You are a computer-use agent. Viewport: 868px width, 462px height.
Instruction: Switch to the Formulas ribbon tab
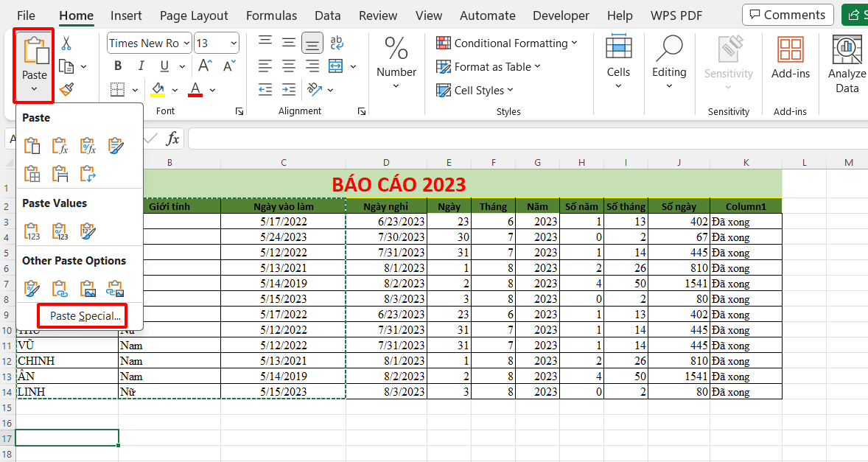271,15
